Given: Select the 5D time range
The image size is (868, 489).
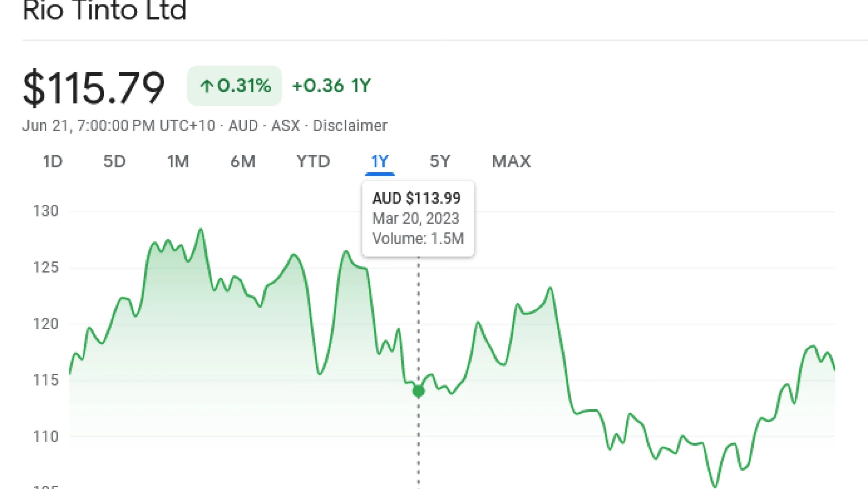Looking at the screenshot, I should (x=115, y=162).
